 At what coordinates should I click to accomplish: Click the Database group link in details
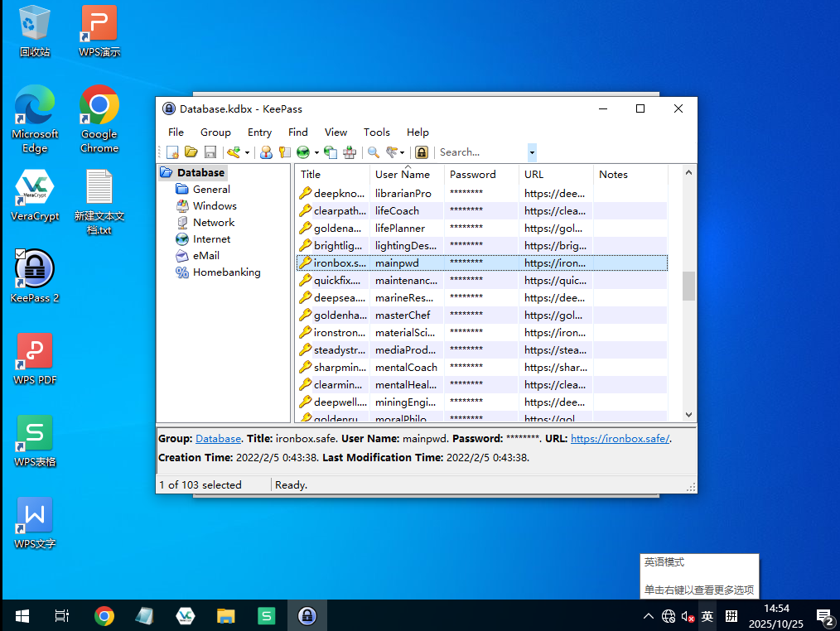pos(218,439)
